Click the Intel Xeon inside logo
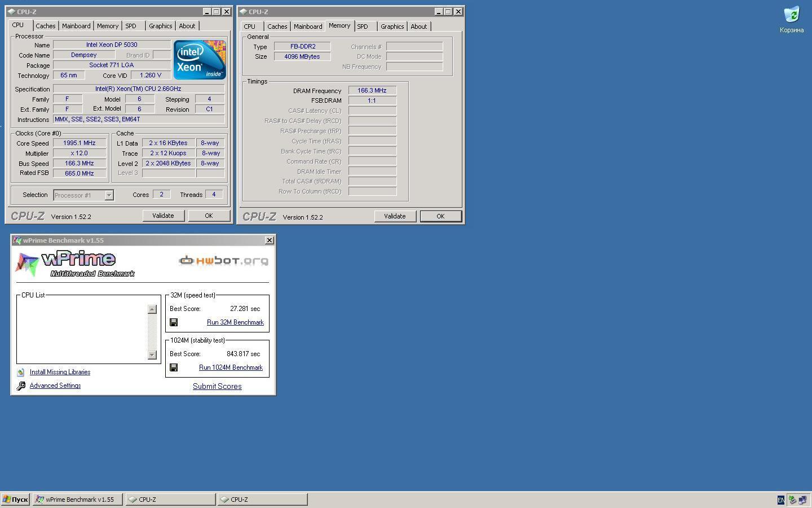 (x=200, y=59)
